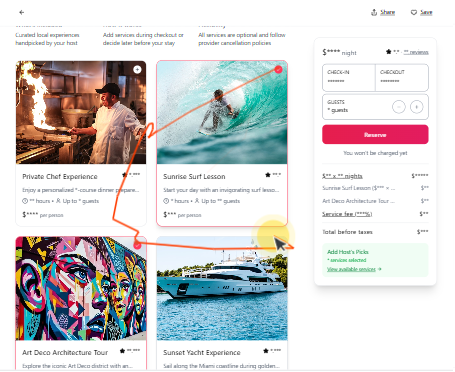Viewport: 455px width, 372px height.
Task: Open the reviews link in booking card
Action: coord(416,52)
